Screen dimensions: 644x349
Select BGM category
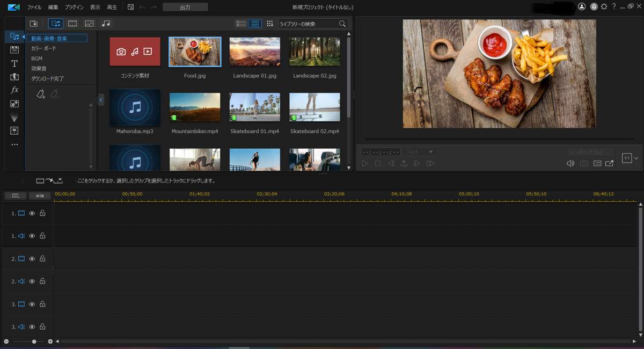click(36, 59)
